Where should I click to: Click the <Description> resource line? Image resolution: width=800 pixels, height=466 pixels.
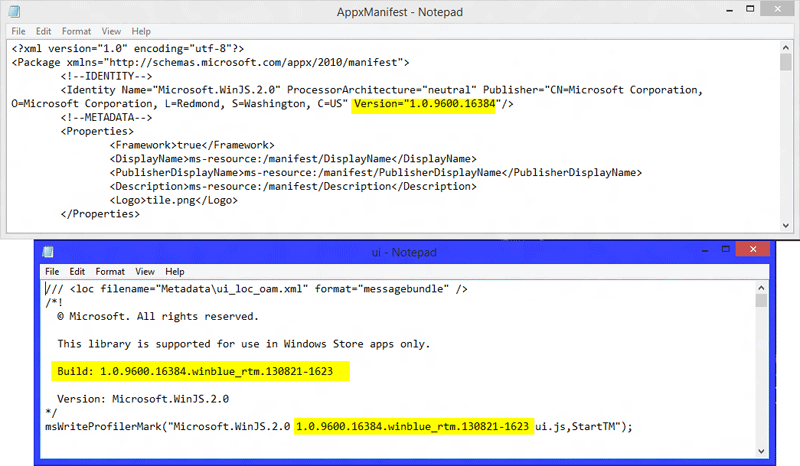pyautogui.click(x=293, y=186)
